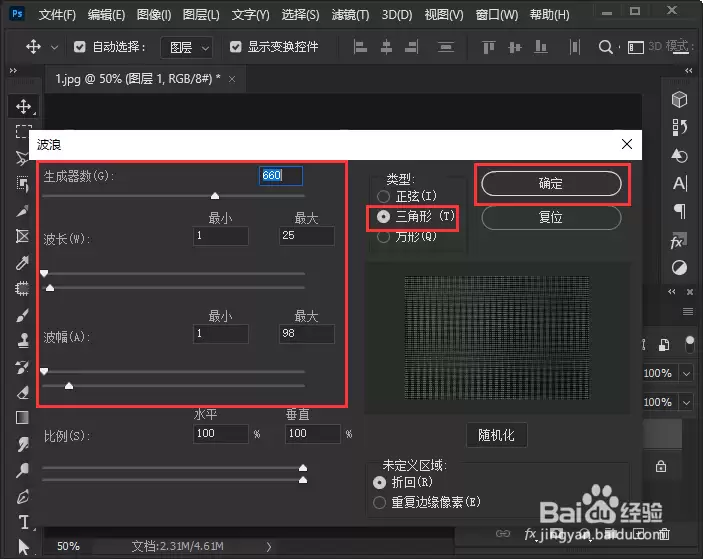
Task: Select the Clone Stamp tool
Action: point(22,341)
